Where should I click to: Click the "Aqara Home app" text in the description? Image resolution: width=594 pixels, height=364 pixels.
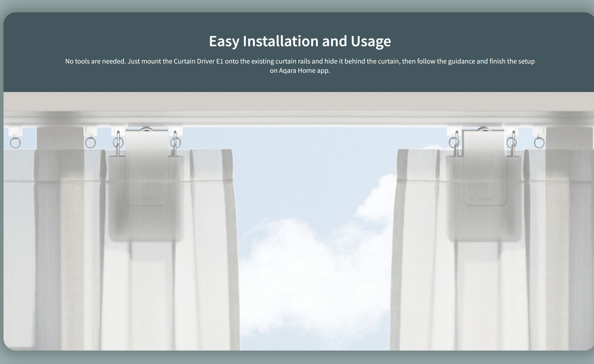coord(304,71)
